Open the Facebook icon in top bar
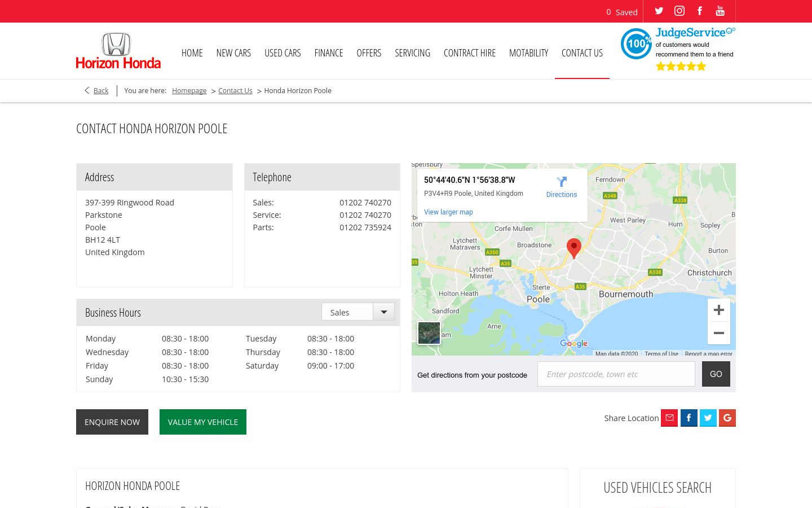 point(700,11)
